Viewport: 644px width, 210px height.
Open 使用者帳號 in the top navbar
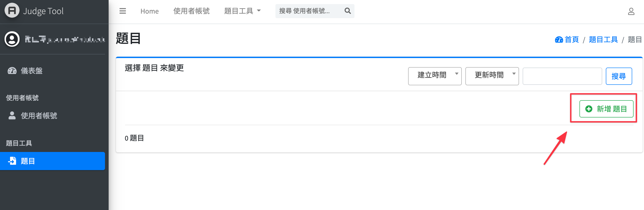tap(191, 11)
